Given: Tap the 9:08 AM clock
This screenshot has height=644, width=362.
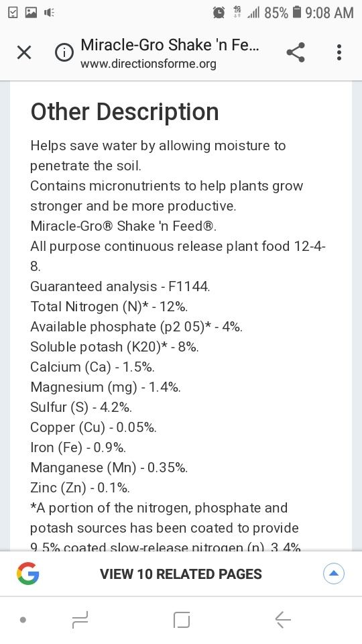Looking at the screenshot, I should (329, 13).
